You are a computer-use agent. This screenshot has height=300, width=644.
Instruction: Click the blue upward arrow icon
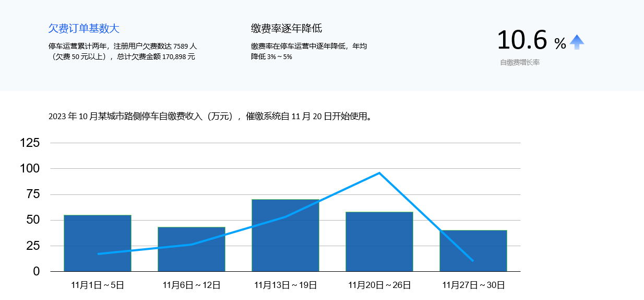click(x=577, y=42)
